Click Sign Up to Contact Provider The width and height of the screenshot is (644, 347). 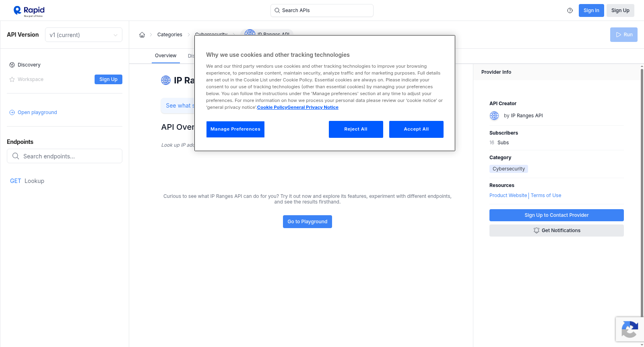coord(556,215)
